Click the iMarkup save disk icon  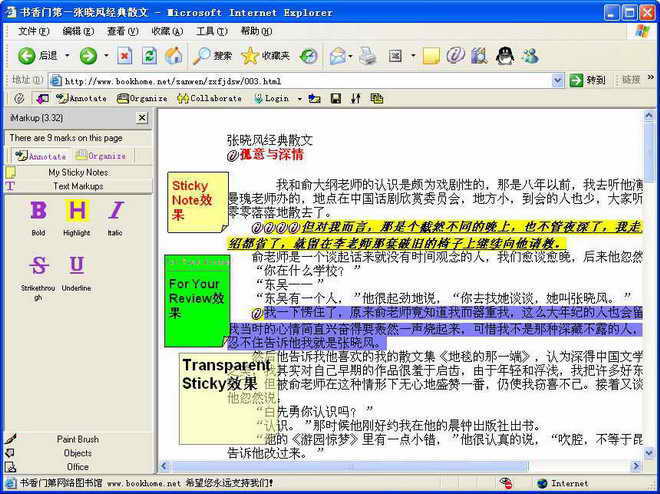tap(334, 98)
